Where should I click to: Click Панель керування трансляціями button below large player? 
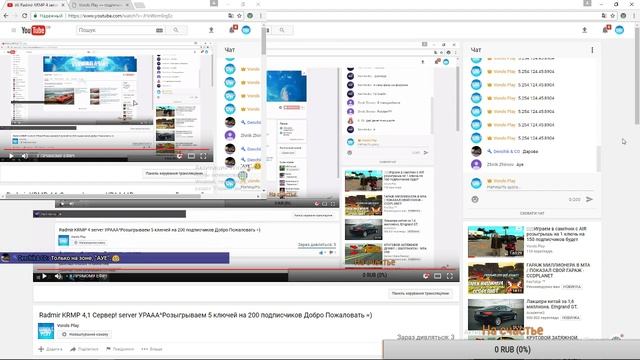pyautogui.click(x=420, y=293)
